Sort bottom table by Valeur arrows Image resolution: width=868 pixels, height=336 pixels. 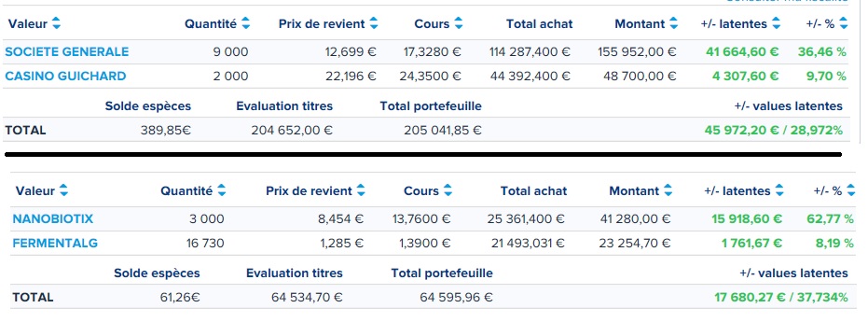(x=63, y=190)
